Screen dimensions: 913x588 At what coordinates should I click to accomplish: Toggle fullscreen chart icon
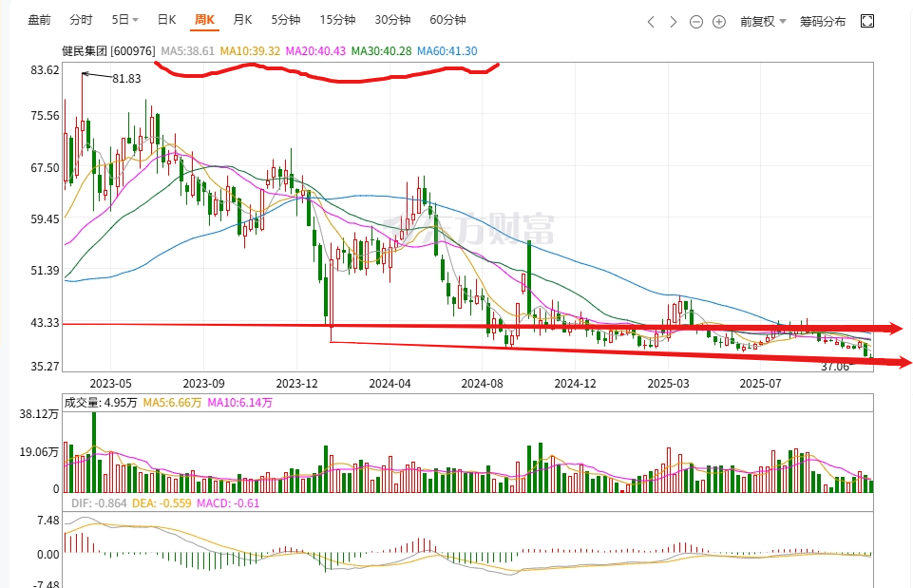point(867,22)
